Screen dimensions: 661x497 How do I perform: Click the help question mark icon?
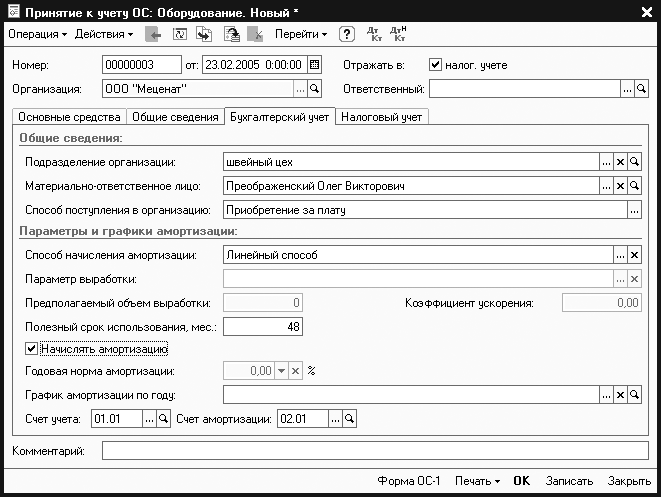347,34
